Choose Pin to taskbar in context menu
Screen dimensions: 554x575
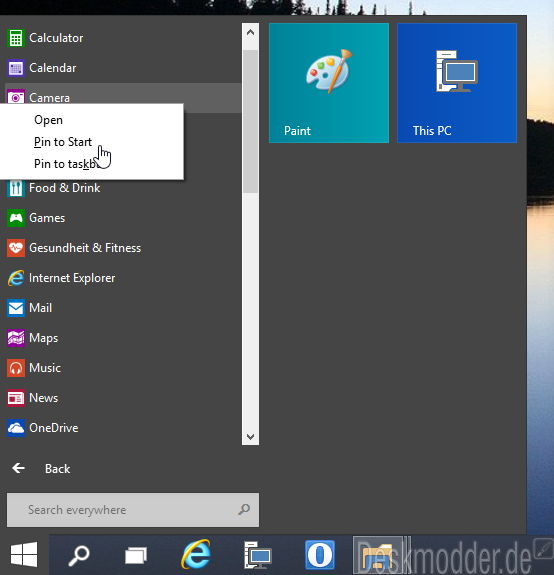tap(66, 164)
